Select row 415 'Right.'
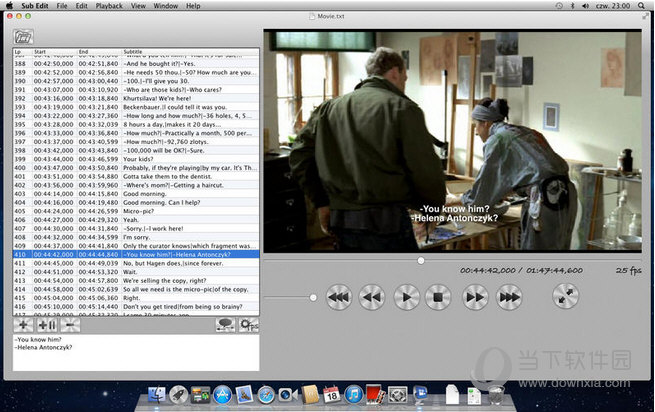The height and width of the screenshot is (412, 655). pyautogui.click(x=136, y=298)
